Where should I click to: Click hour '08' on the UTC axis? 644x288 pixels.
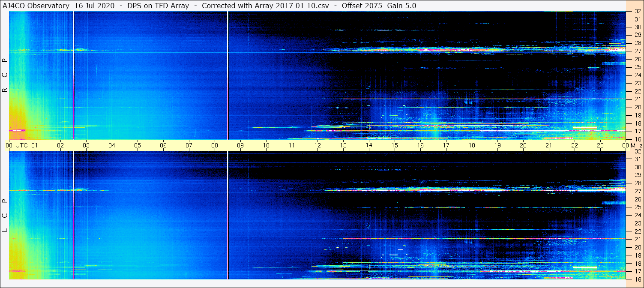[215, 145]
